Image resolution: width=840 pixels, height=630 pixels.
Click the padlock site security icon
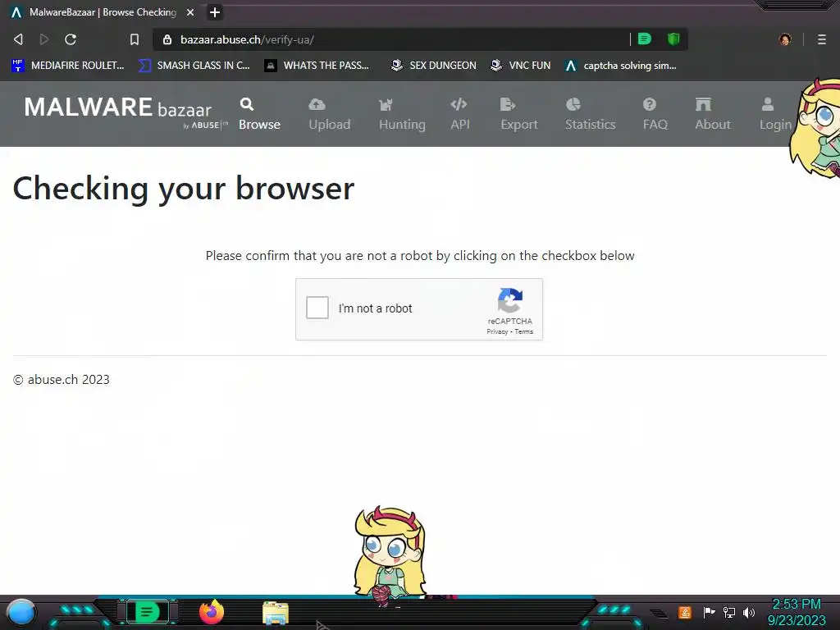pos(167,39)
